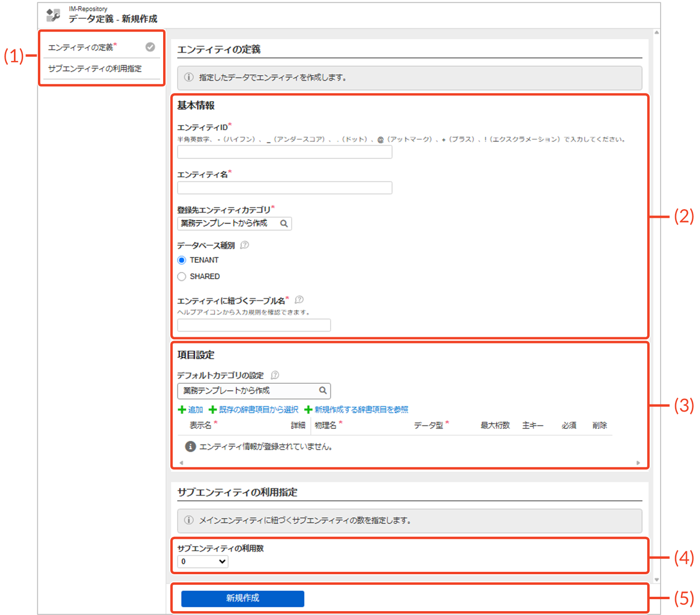Click the search icon in デフォルトカテゴリ field

[x=323, y=390]
